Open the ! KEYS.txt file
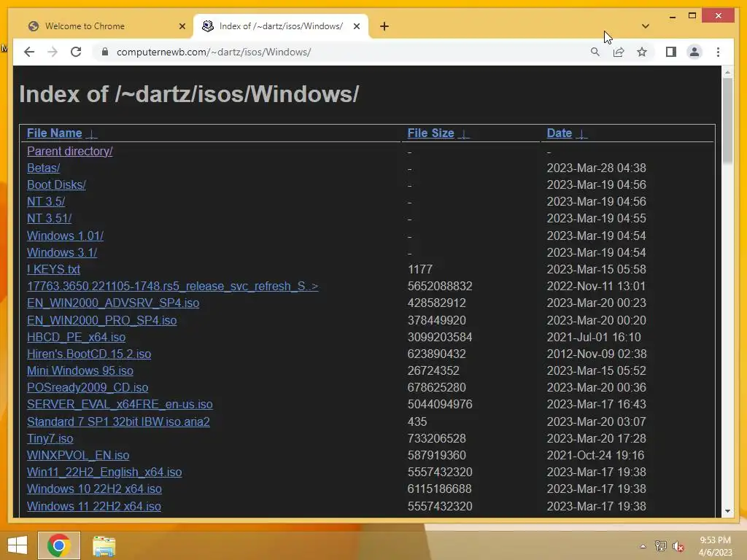 [x=53, y=269]
